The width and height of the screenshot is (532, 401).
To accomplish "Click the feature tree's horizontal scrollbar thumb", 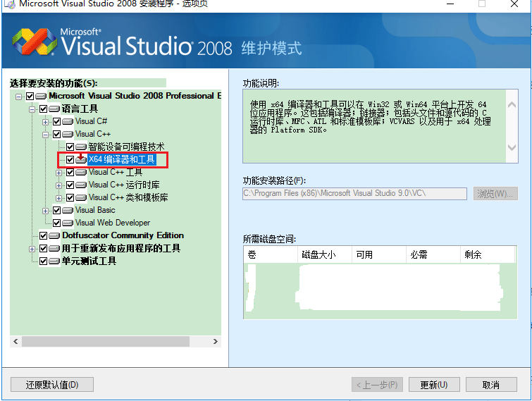I will click(106, 342).
